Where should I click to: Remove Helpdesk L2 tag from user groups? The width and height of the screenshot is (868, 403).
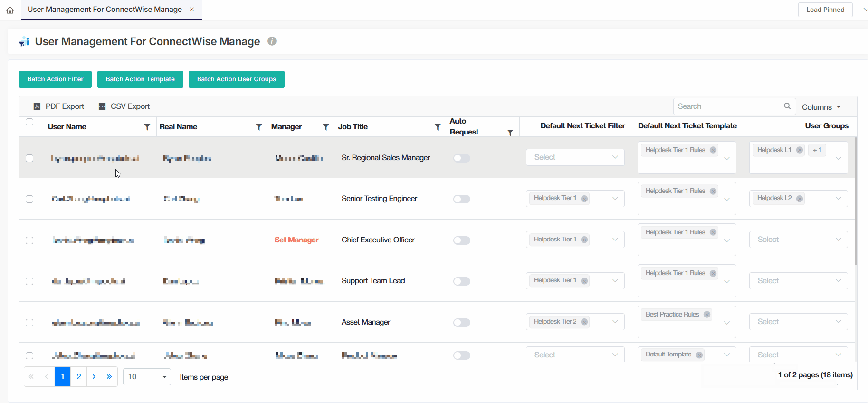pos(800,199)
